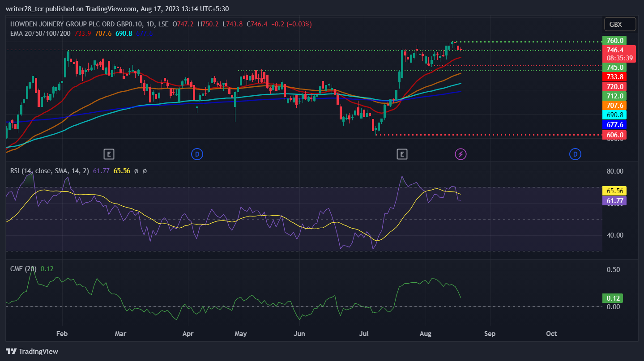The height and width of the screenshot is (361, 644).
Task: Click the low price L743.8 value
Action: tap(234, 24)
